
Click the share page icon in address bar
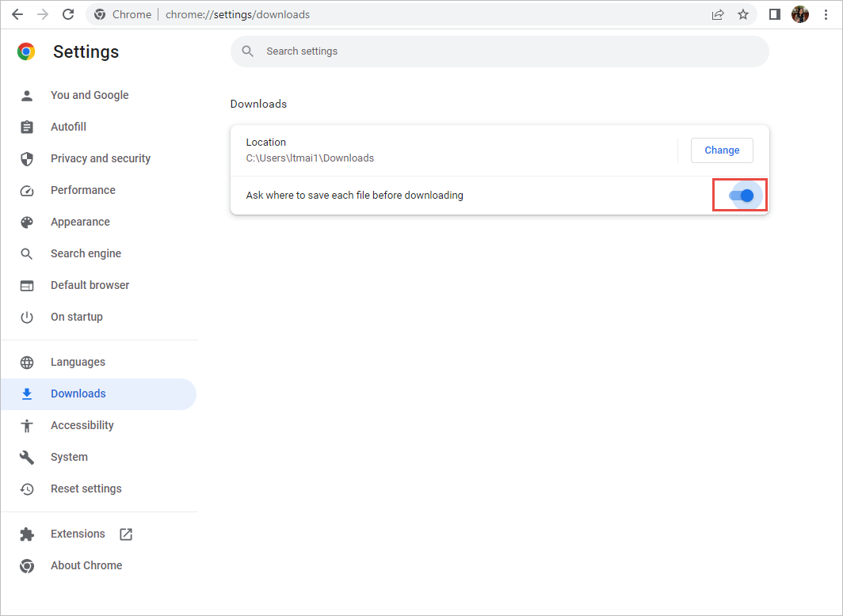718,14
